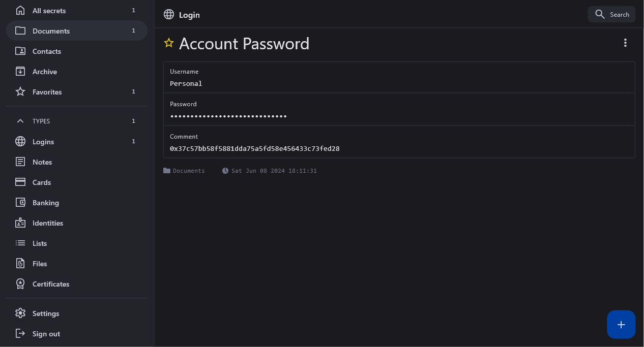Filter by Banking type icon
Viewport: 644px width, 347px height.
coord(20,203)
